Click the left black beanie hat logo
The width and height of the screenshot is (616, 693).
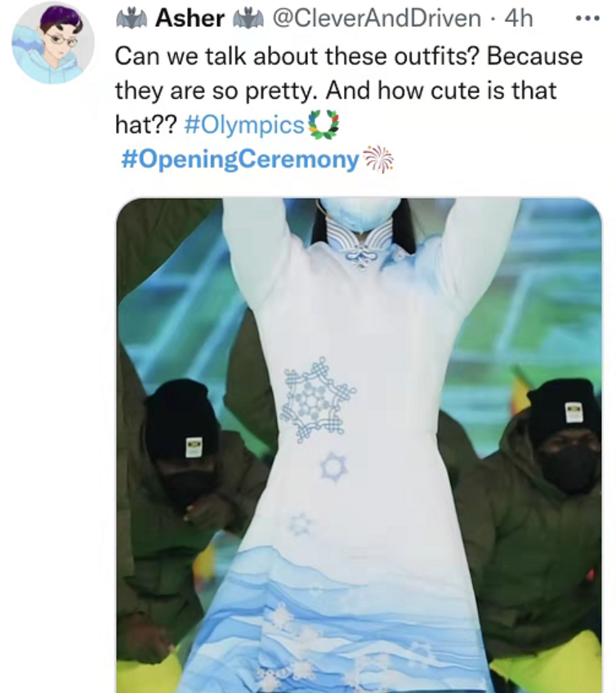[x=194, y=447]
